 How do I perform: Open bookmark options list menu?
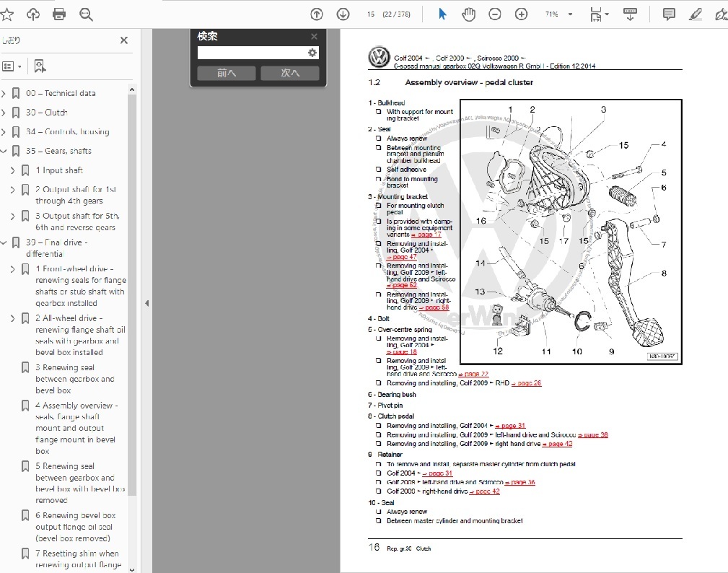pyautogui.click(x=12, y=66)
